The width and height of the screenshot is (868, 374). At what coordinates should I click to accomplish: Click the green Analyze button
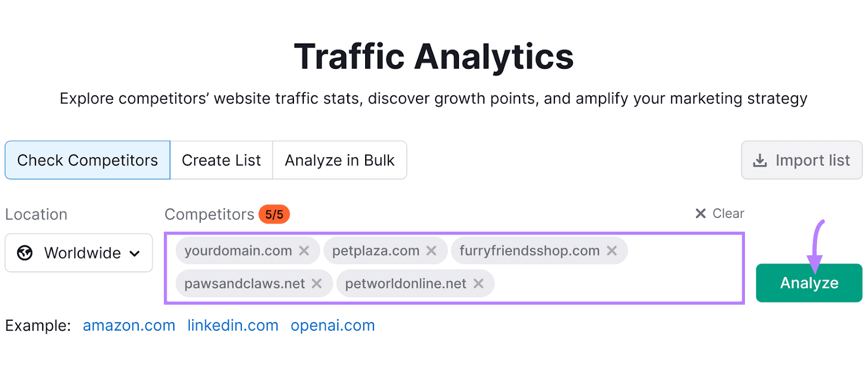coord(809,282)
